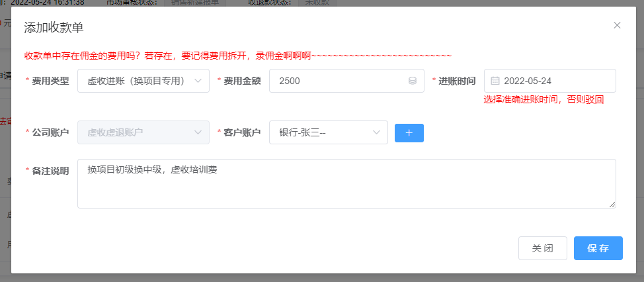644x282 pixels.
Task: Click the blue plus button beside 客户账户
Action: [409, 133]
